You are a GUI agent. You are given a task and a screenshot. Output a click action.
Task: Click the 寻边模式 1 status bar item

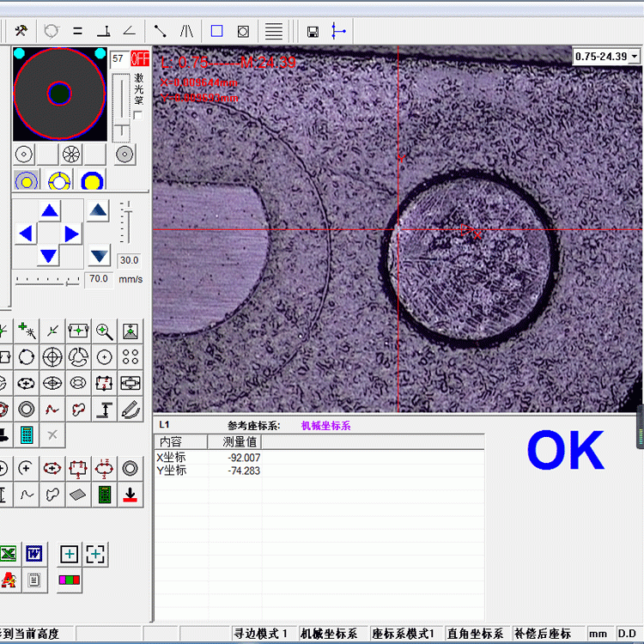click(262, 634)
